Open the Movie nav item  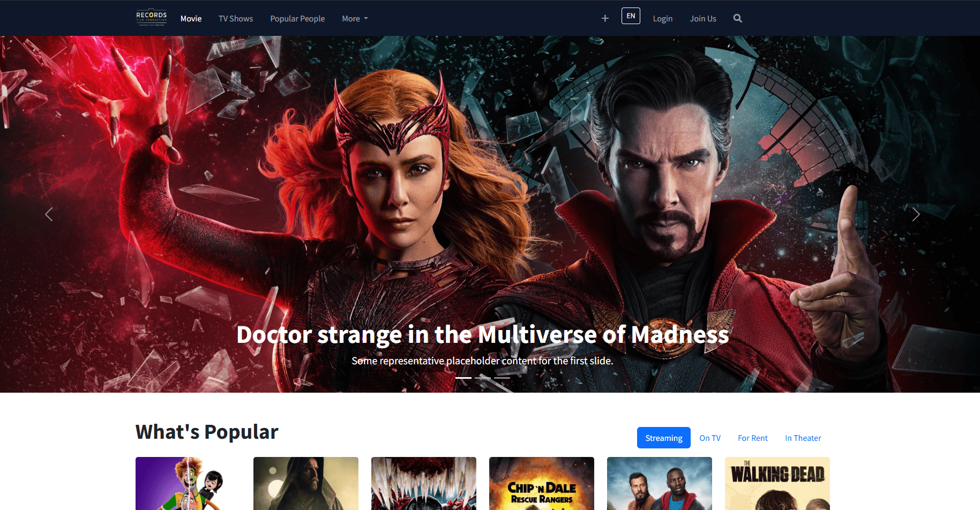click(x=191, y=19)
